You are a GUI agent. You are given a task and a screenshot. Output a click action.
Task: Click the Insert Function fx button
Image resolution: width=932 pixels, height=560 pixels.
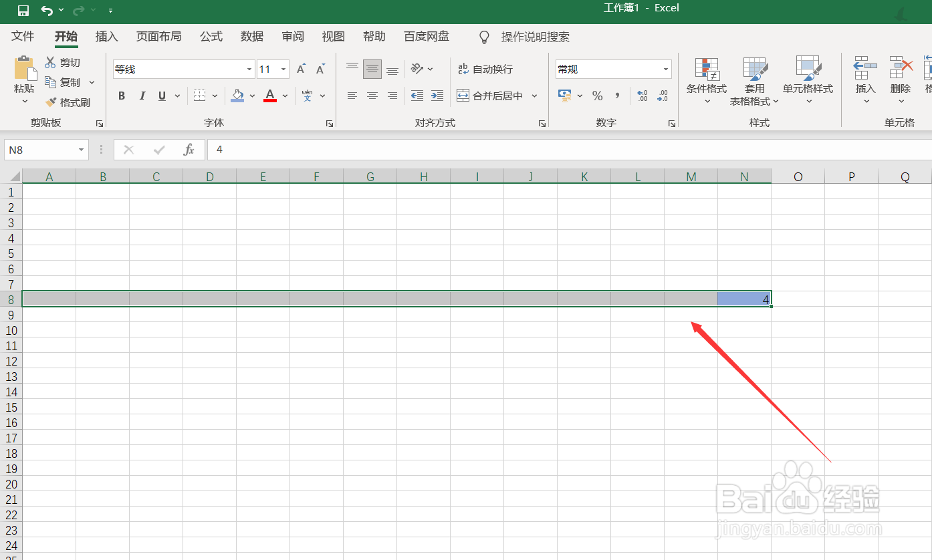[189, 150]
